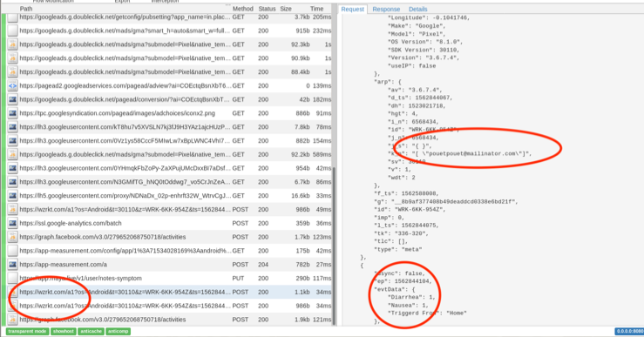644x337 pixels.
Task: Click the "ep": 1562844104 line
Action: coord(403,281)
